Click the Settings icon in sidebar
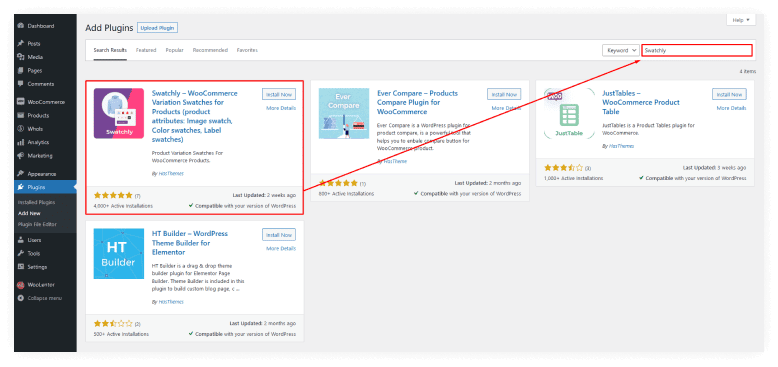Screen dimensions: 778x367 pos(21,267)
